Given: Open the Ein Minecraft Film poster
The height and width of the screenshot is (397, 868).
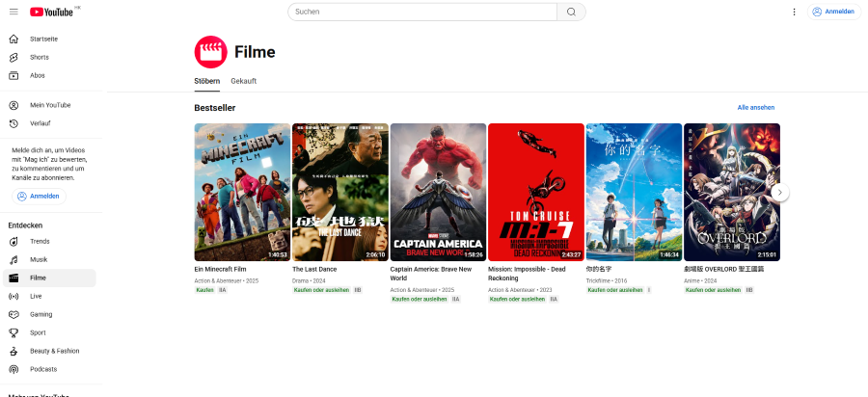Looking at the screenshot, I should (x=242, y=192).
